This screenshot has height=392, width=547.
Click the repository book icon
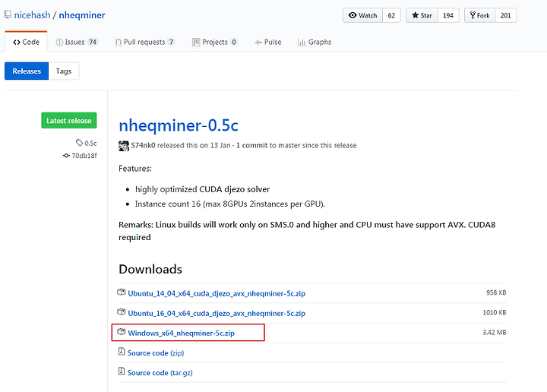click(8, 14)
